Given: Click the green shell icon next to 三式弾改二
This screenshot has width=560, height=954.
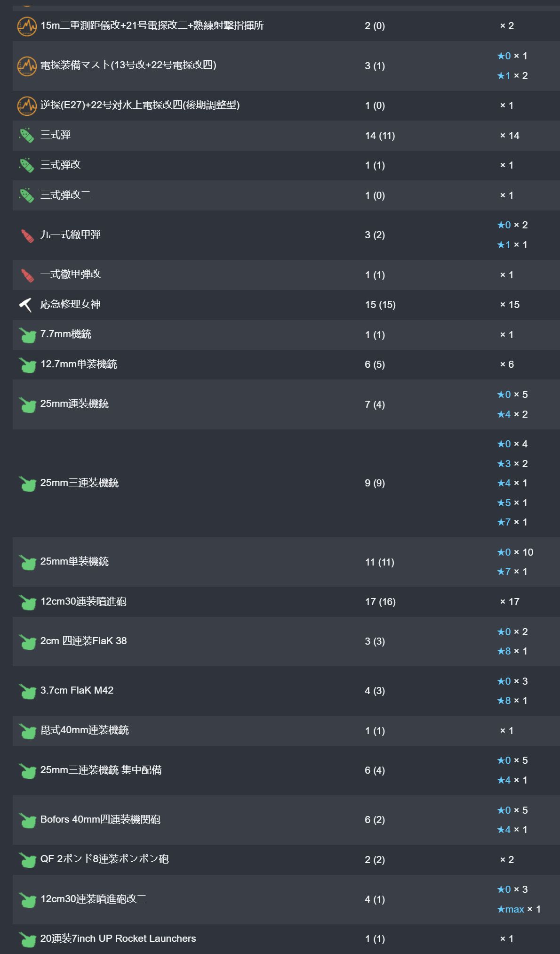Looking at the screenshot, I should [x=27, y=195].
